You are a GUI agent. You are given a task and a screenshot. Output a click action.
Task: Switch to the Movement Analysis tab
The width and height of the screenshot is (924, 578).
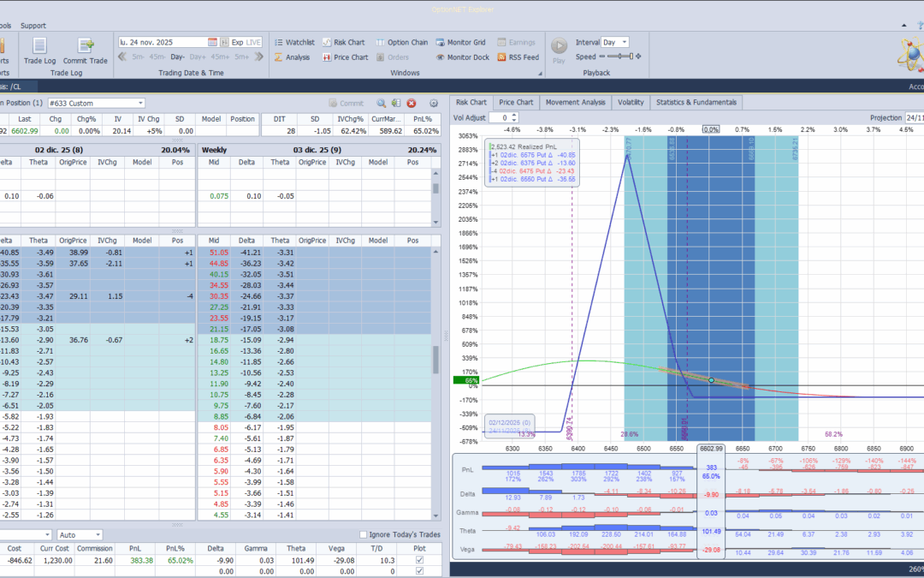(x=574, y=102)
